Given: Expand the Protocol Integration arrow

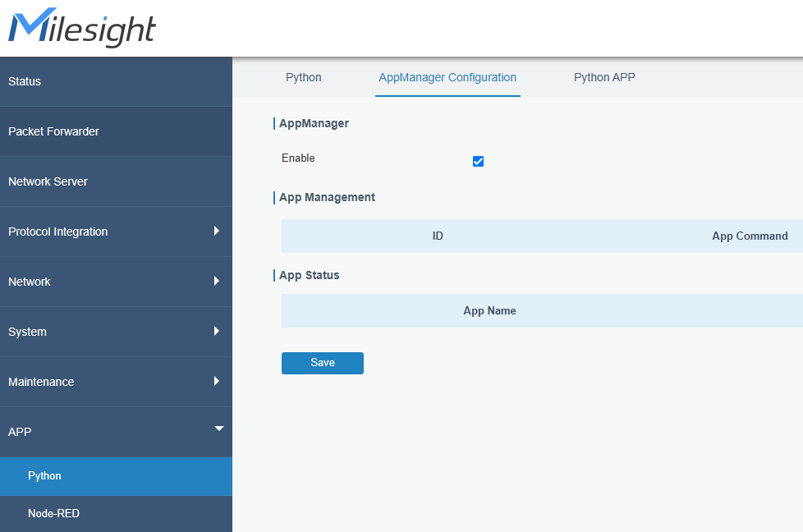Looking at the screenshot, I should (217, 232).
